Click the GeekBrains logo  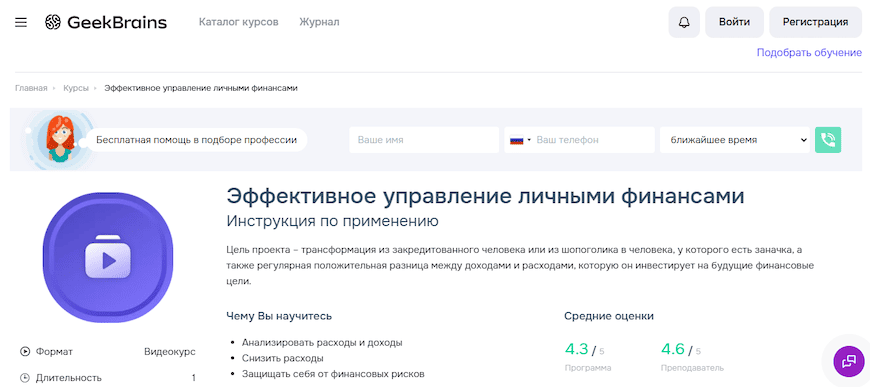106,22
